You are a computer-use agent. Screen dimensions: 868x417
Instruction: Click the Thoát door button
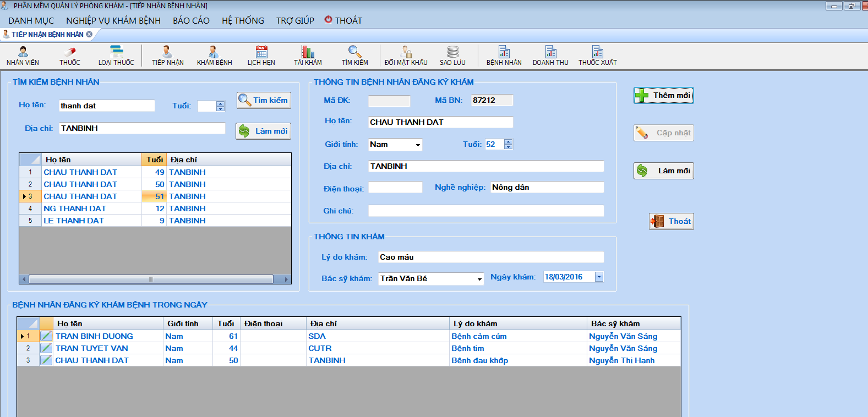click(671, 221)
